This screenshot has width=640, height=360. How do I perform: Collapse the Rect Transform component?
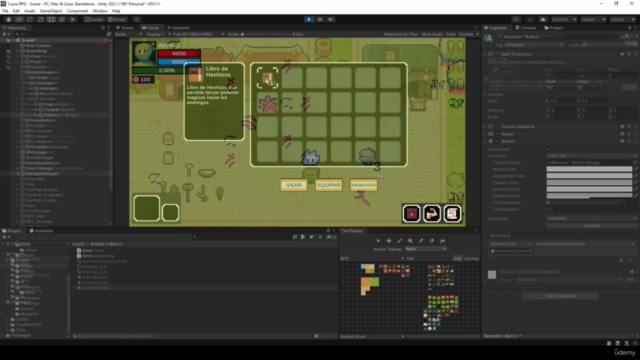[485, 54]
